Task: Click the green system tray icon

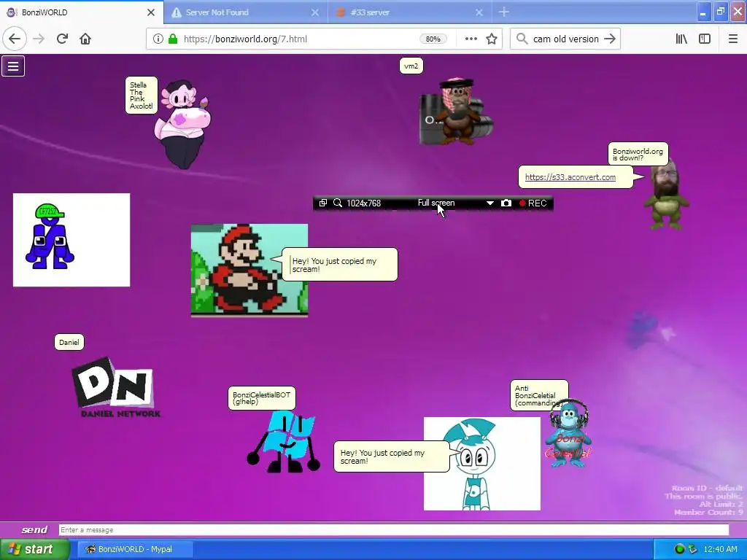Action: [x=680, y=549]
